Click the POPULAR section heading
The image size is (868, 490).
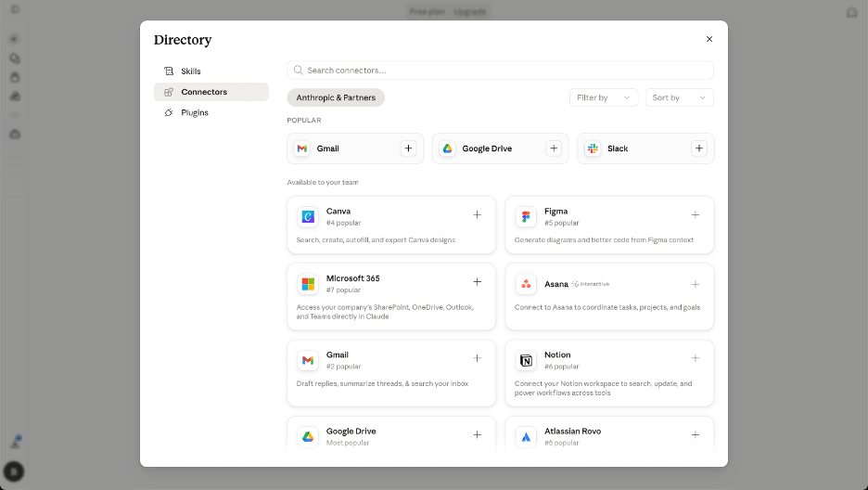tap(304, 120)
